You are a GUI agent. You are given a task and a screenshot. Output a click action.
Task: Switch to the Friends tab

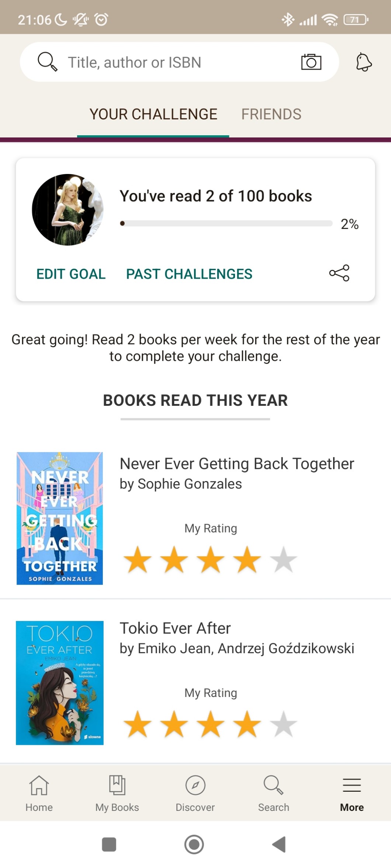click(x=271, y=114)
